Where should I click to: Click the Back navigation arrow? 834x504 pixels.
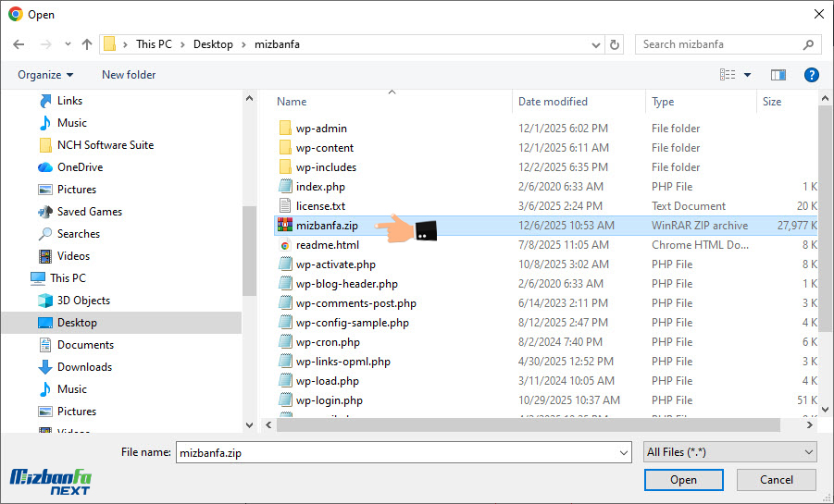19,44
